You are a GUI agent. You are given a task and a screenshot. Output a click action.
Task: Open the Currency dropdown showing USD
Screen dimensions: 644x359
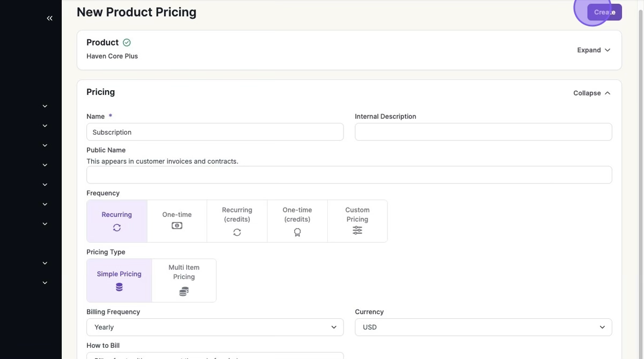(x=483, y=327)
